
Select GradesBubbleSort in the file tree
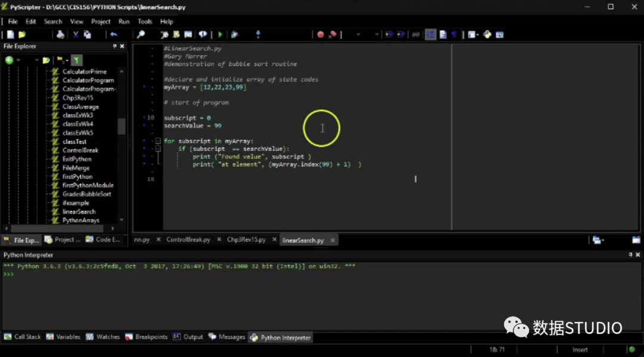coord(86,193)
